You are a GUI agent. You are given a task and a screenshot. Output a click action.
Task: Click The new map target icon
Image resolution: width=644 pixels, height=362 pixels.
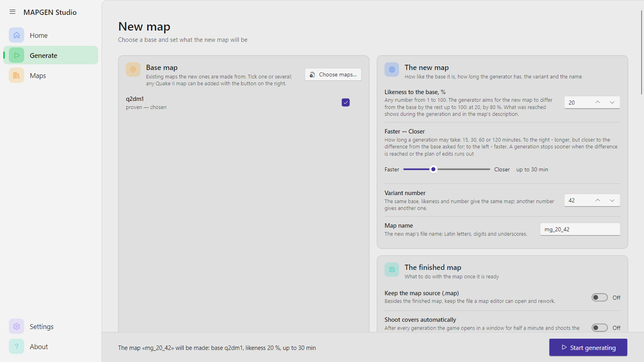(392, 69)
